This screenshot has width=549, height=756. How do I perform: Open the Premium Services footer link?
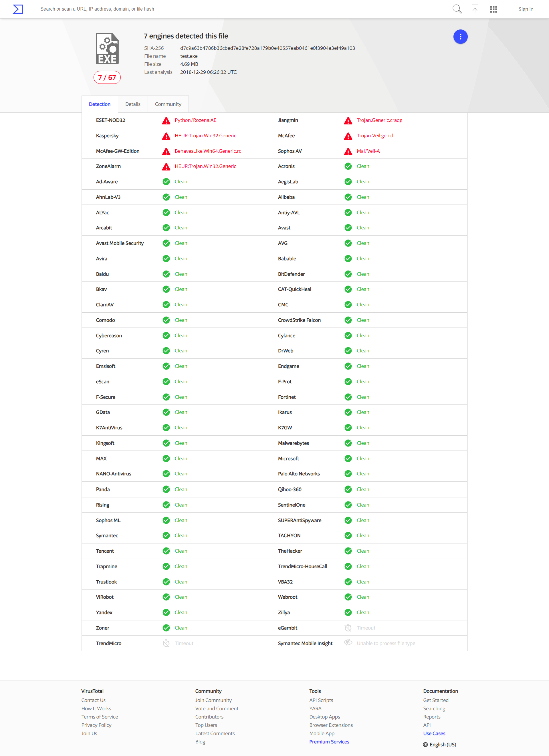tap(329, 742)
